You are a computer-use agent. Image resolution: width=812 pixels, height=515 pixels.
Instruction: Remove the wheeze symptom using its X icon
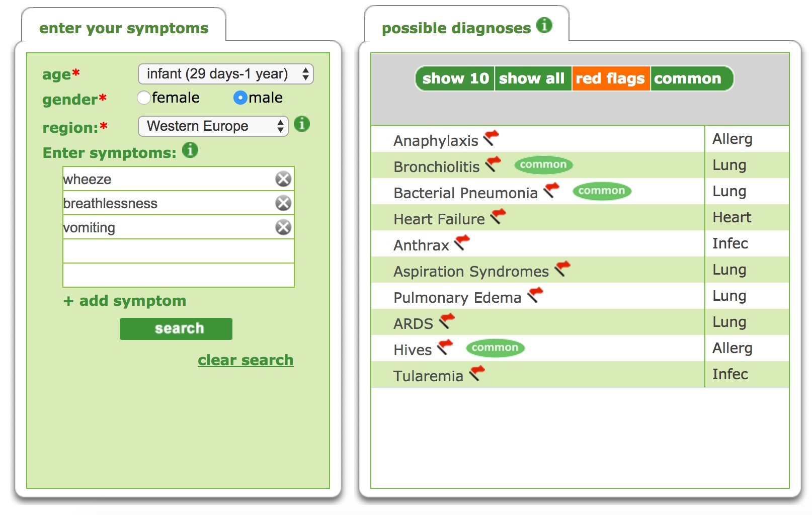pyautogui.click(x=283, y=178)
